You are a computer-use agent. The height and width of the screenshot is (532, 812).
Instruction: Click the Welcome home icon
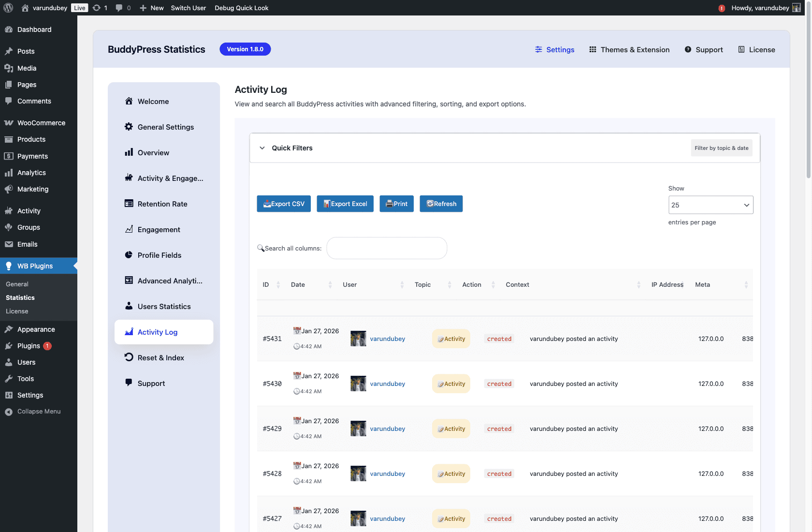tap(129, 101)
